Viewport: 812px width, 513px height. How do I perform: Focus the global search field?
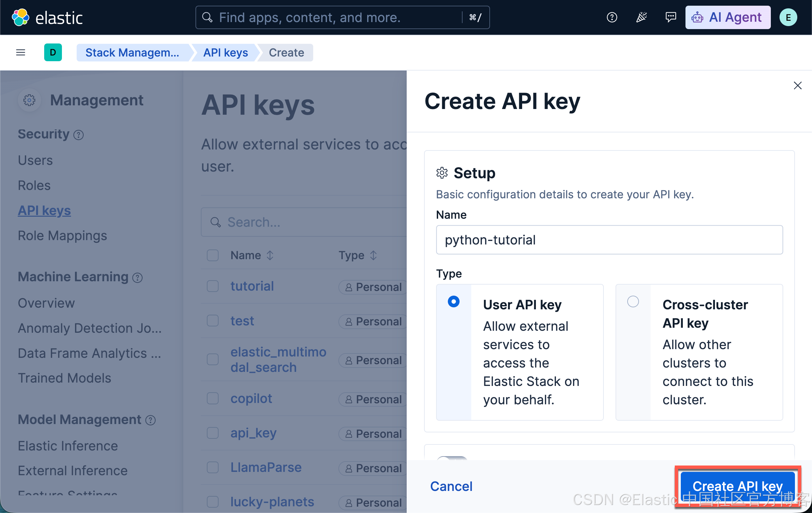(342, 17)
